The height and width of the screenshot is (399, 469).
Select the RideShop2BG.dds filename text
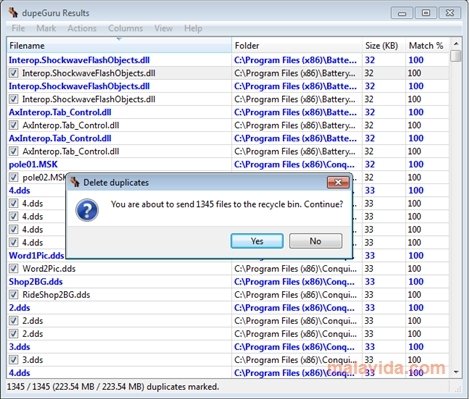(56, 295)
